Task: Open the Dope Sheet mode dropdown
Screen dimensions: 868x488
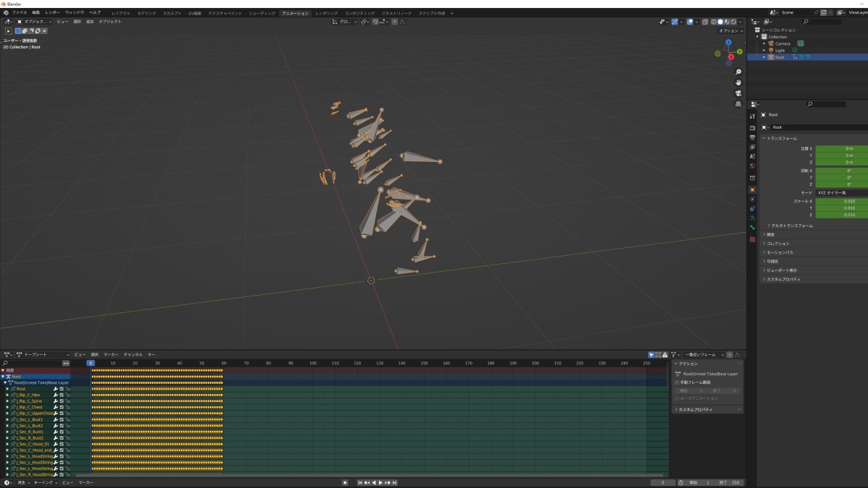Action: click(42, 354)
